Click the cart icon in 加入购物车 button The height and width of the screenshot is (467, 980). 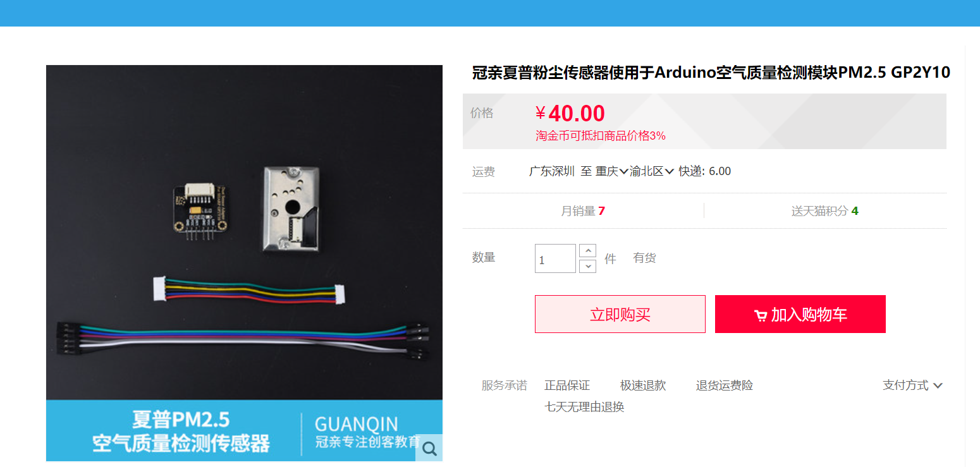tap(761, 315)
